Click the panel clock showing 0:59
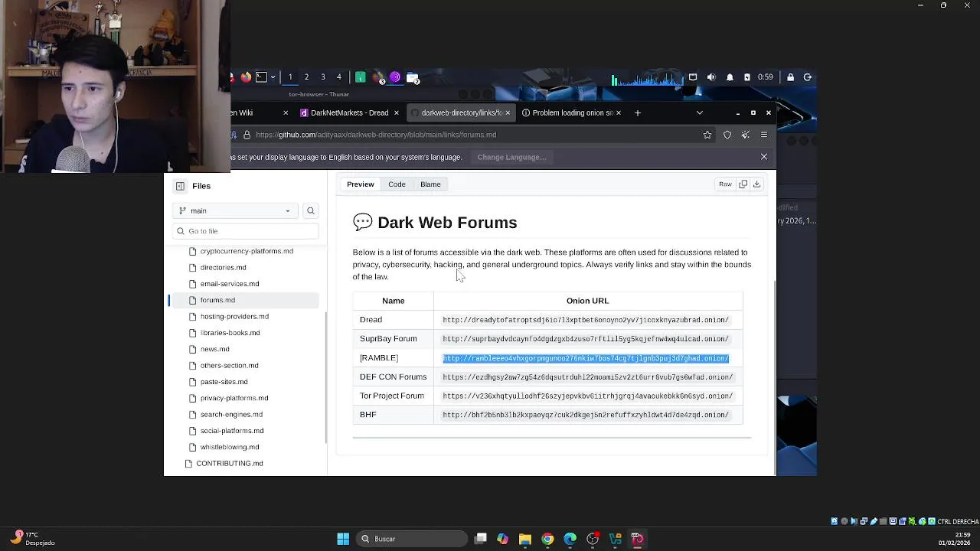 coord(765,77)
